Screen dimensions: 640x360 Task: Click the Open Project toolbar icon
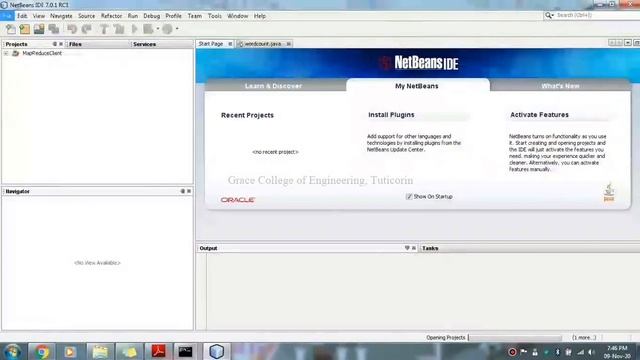pyautogui.click(x=39, y=29)
